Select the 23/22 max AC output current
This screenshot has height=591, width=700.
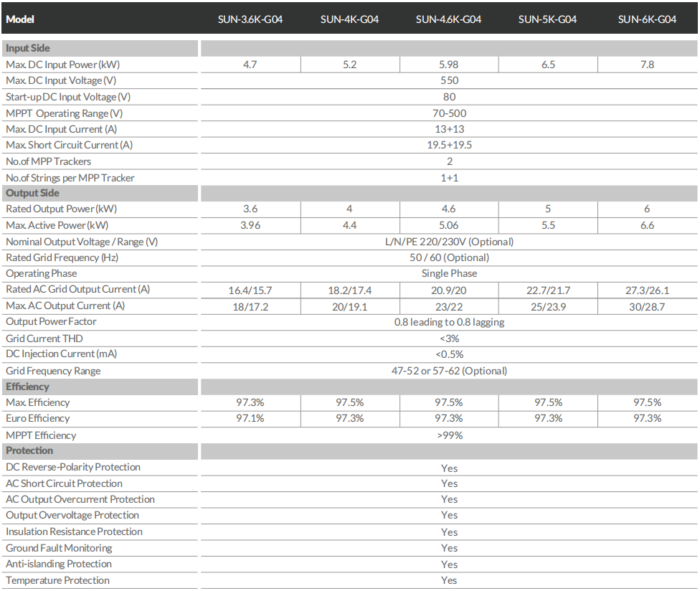click(x=449, y=307)
